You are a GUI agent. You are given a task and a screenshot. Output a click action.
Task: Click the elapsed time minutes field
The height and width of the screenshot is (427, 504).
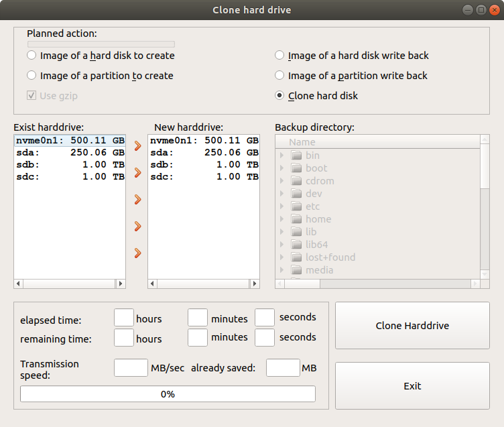click(198, 317)
